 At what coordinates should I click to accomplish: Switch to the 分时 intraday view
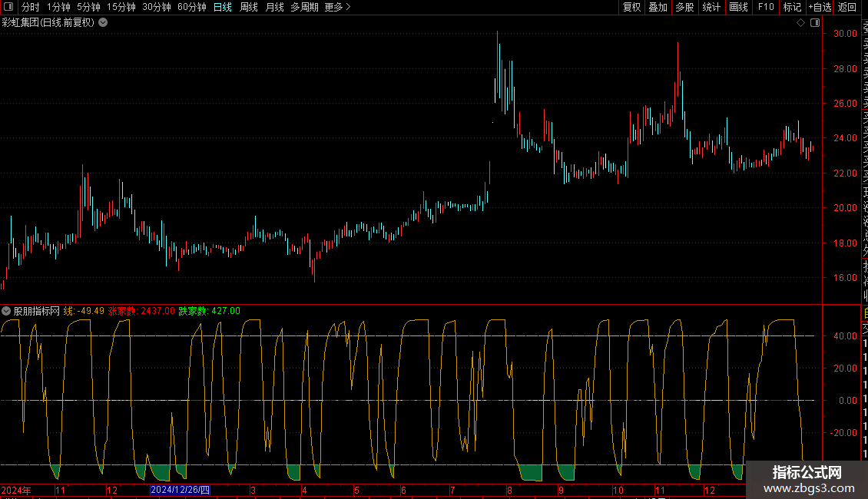(x=31, y=7)
